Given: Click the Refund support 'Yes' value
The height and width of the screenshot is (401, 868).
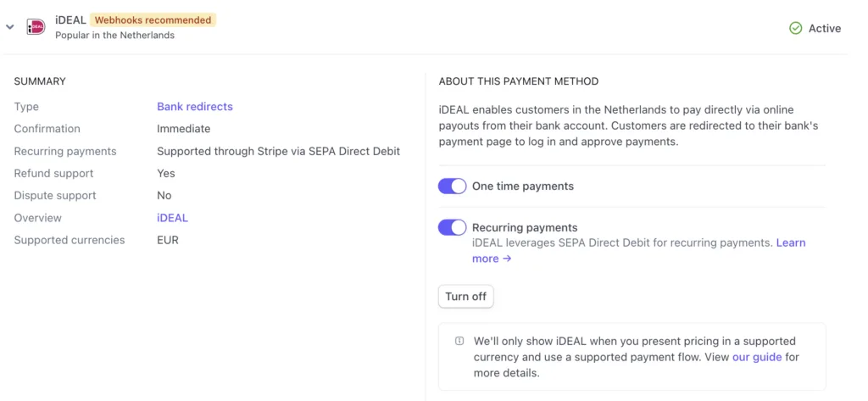Looking at the screenshot, I should [x=166, y=173].
